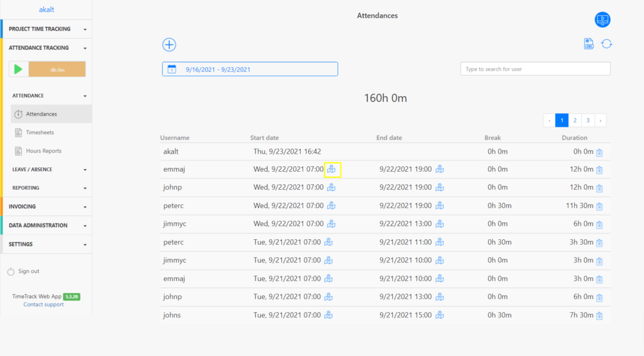Collapse Attendance Tracking section
This screenshot has width=644, height=356.
pos(46,47)
